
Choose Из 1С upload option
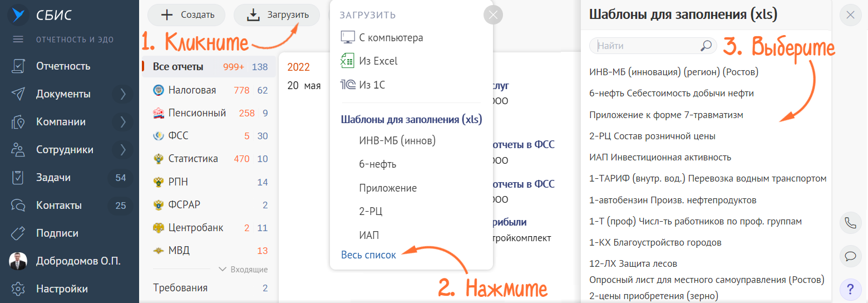(x=363, y=85)
